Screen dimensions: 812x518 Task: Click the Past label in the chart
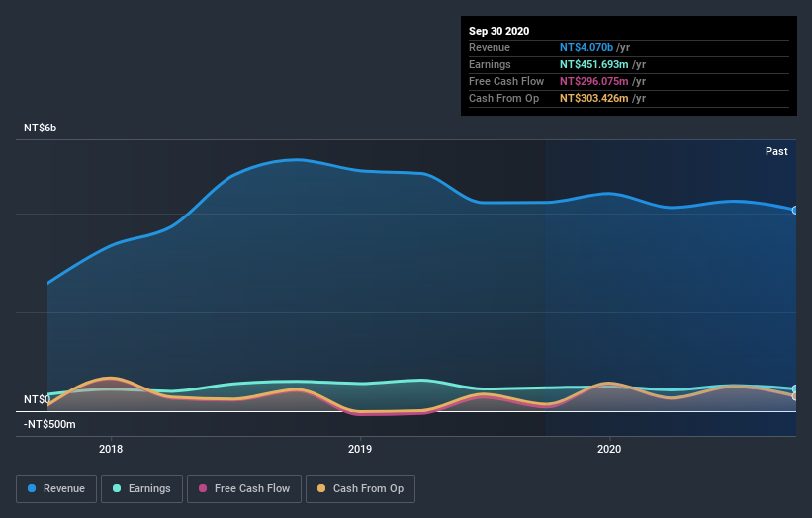pos(776,151)
